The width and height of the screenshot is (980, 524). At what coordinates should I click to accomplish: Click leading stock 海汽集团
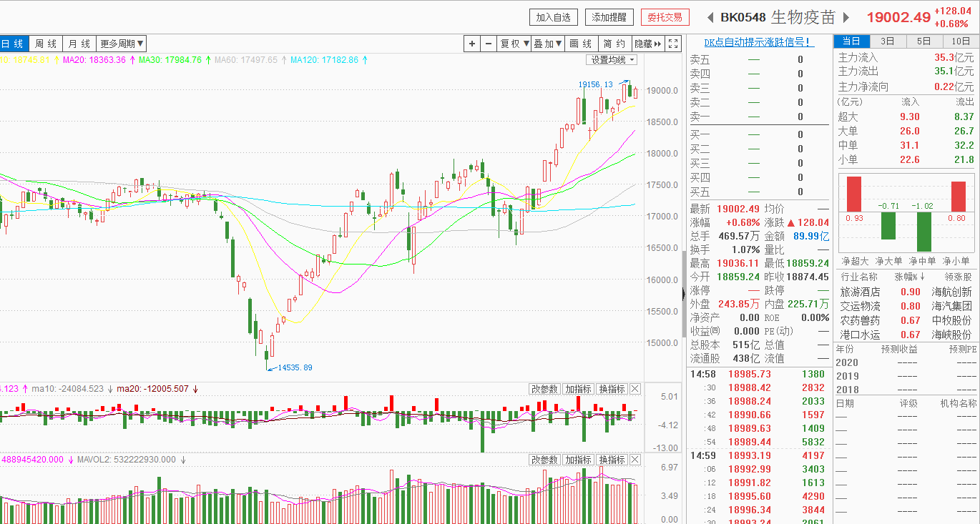coord(952,306)
